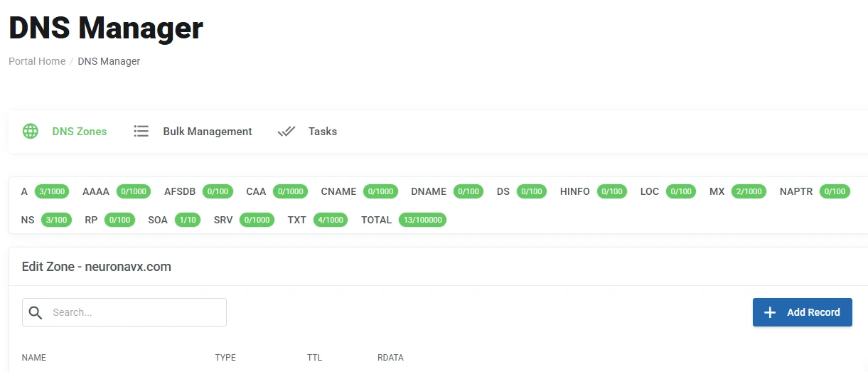Screen dimensions: 868x372
Task: Click the NAME column header
Action: (x=34, y=358)
